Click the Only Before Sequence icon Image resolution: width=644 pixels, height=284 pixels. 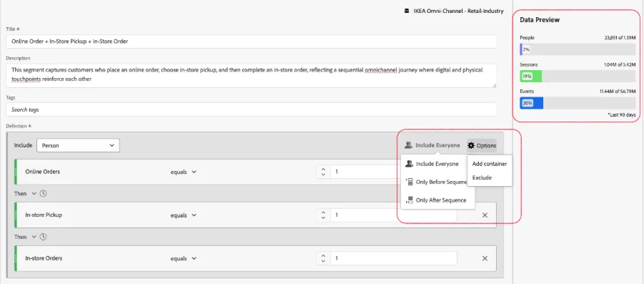pos(409,182)
